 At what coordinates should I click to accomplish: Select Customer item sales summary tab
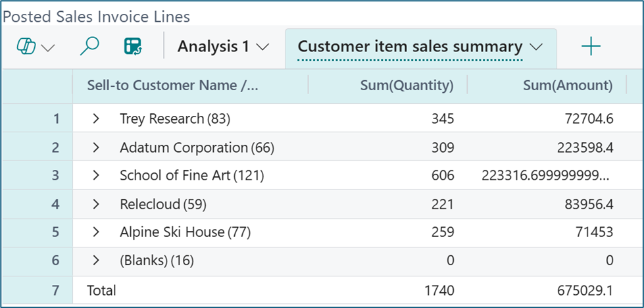pyautogui.click(x=410, y=47)
